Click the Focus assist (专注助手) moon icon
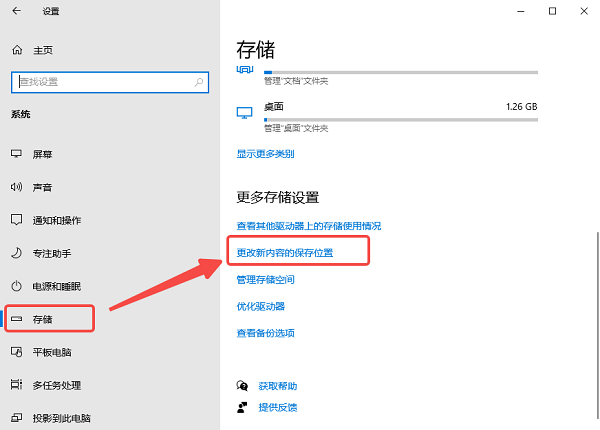 16,253
